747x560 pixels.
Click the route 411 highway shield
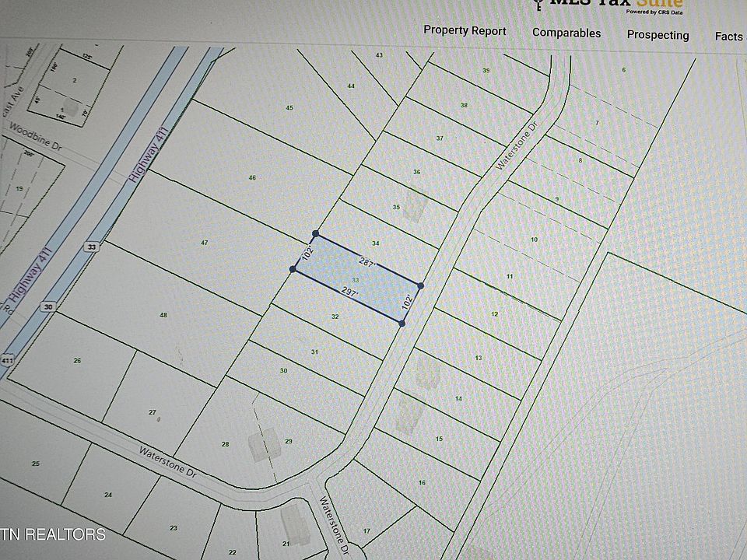6,362
